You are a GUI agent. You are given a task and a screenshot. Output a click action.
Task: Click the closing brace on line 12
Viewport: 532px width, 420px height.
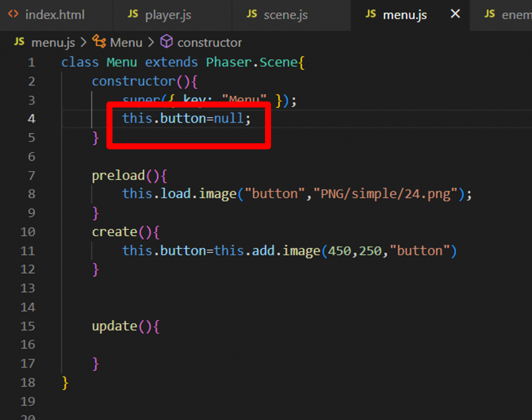click(96, 270)
